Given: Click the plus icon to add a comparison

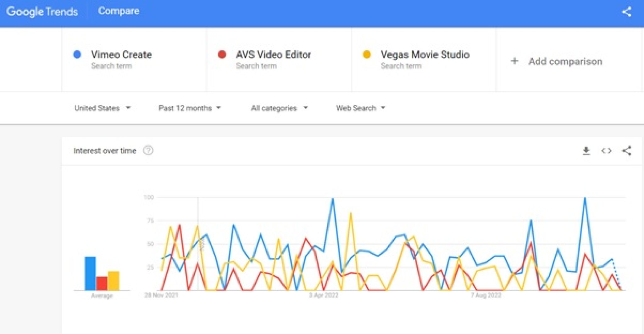Looking at the screenshot, I should pyautogui.click(x=514, y=61).
